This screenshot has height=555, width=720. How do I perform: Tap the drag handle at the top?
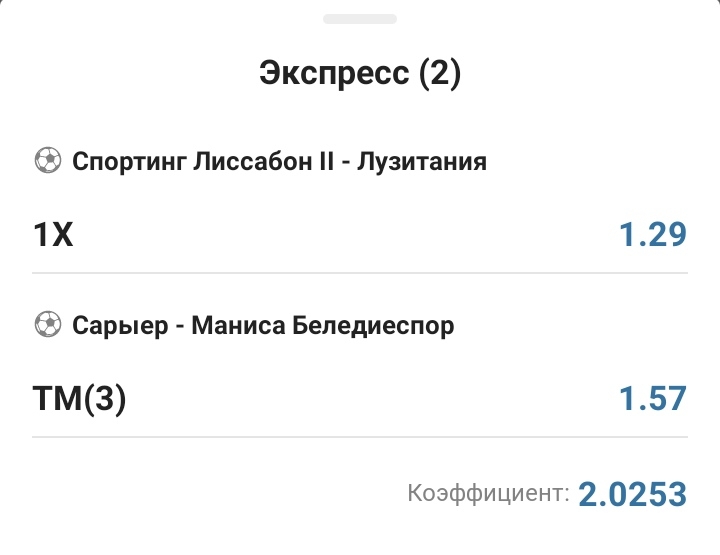coord(360,19)
